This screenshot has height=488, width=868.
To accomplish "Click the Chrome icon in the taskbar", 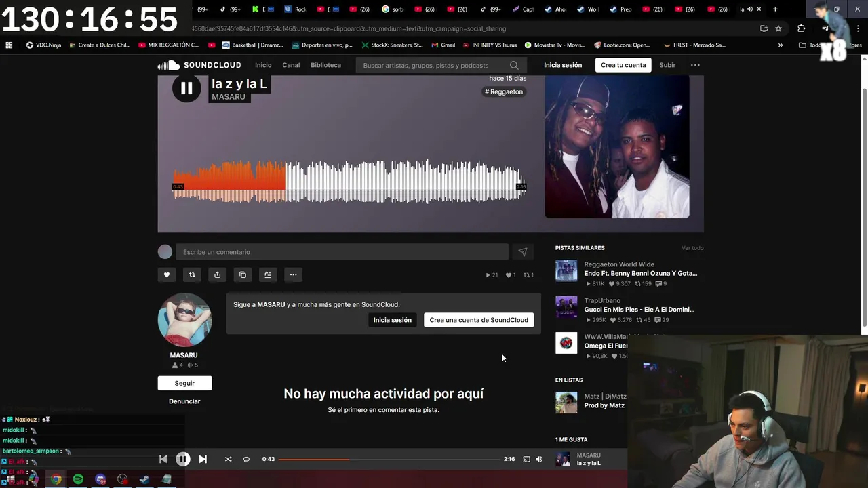I will 56,479.
